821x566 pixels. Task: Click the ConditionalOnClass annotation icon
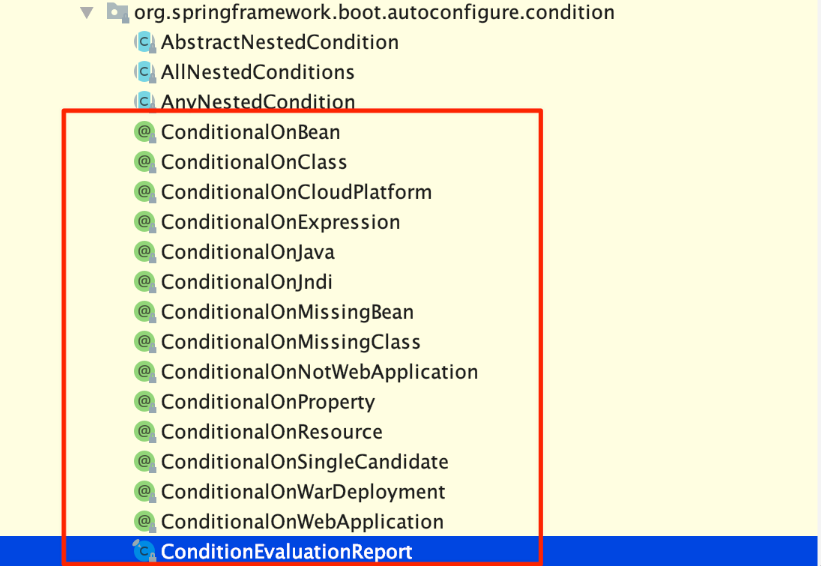(145, 162)
